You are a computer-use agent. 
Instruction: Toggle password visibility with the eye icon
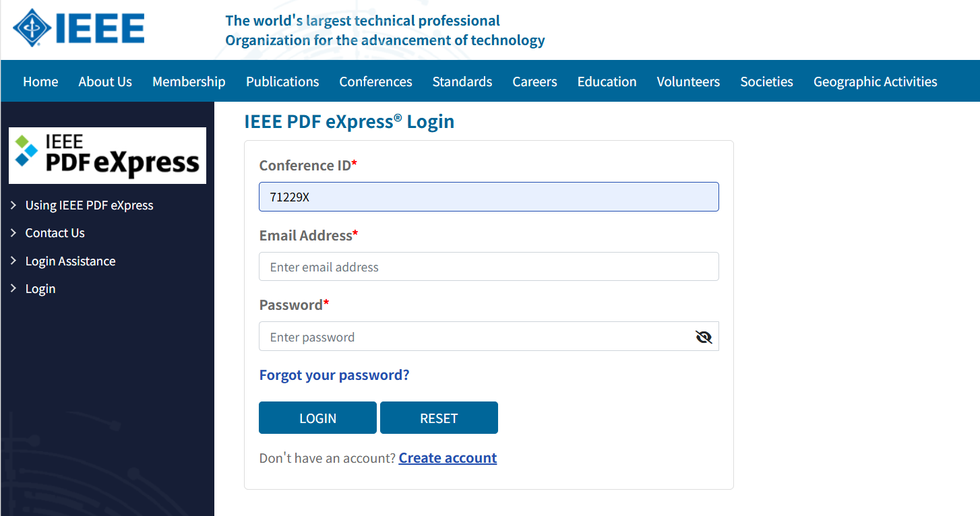(x=704, y=337)
